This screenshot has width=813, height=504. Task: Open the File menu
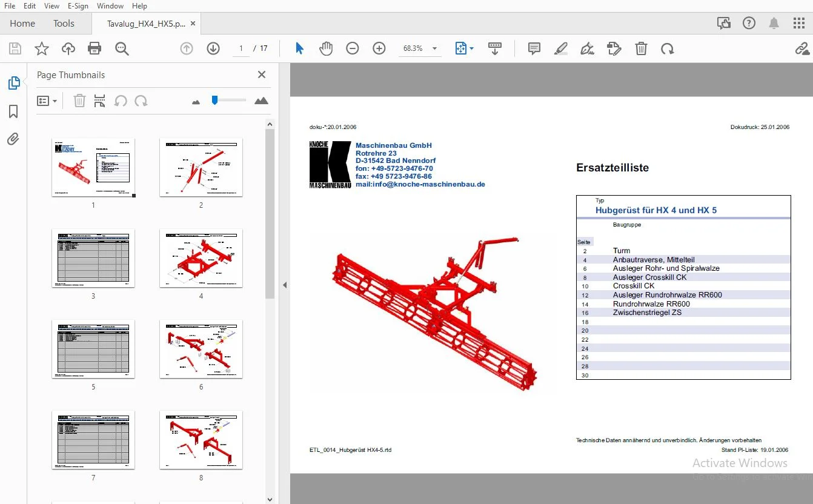coord(10,6)
